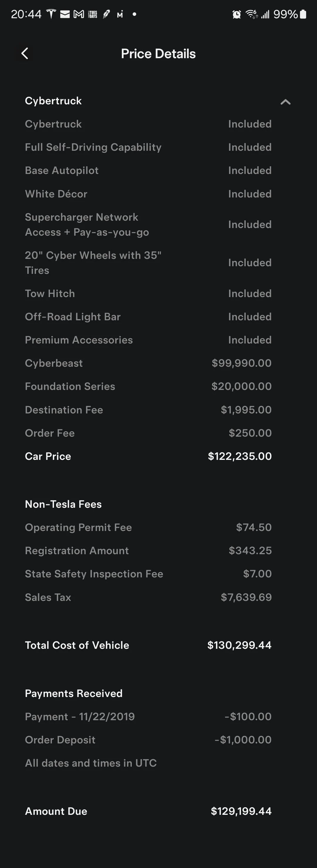The width and height of the screenshot is (317, 868).
Task: Tap the alarm clock status icon
Action: click(x=237, y=14)
